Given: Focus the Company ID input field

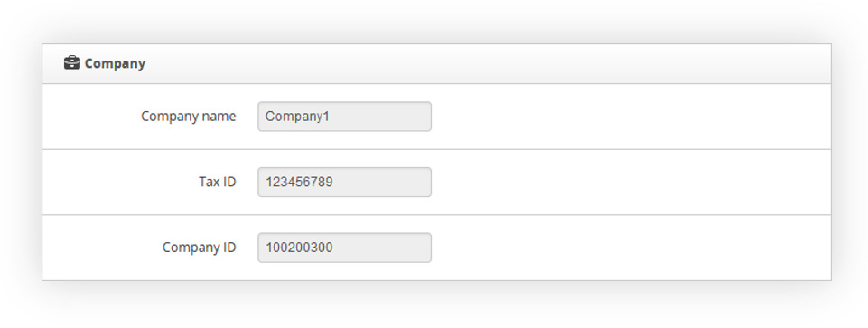Looking at the screenshot, I should click(x=344, y=247).
